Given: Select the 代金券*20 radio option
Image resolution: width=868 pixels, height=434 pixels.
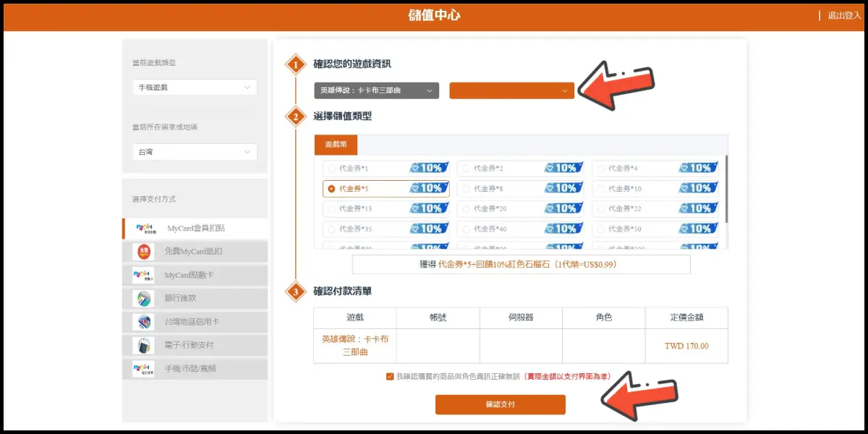Looking at the screenshot, I should click(x=466, y=209).
